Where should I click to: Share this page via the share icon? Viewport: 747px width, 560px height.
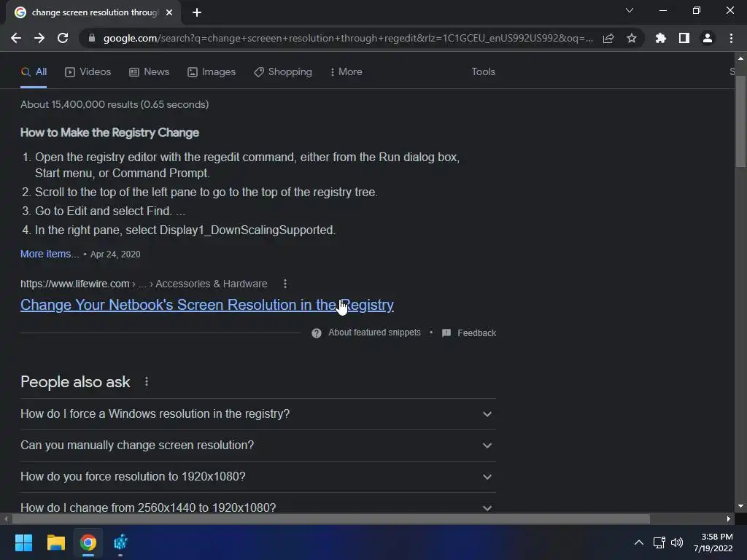(608, 38)
